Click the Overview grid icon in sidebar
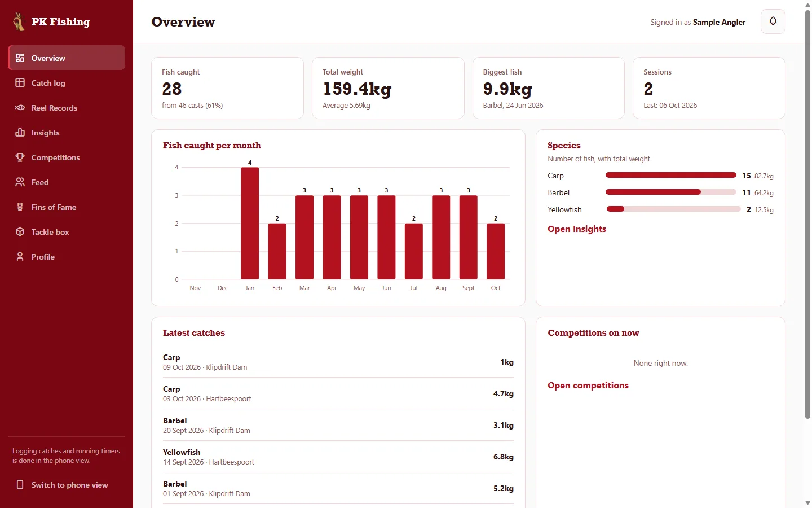The width and height of the screenshot is (812, 508). [20, 58]
